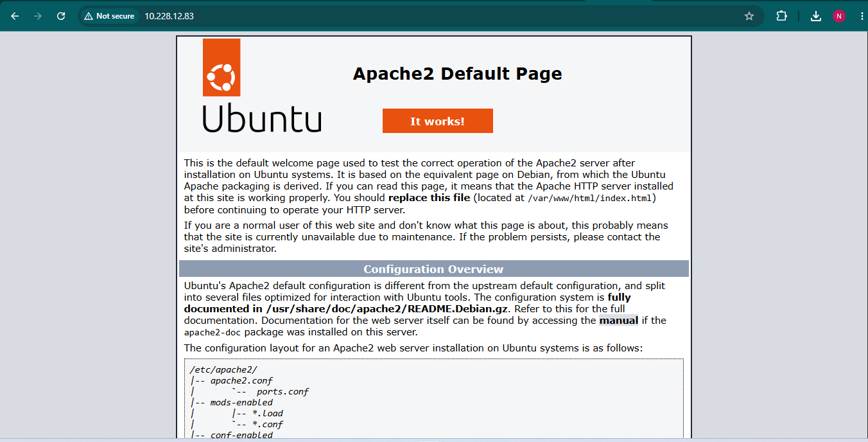Click the browser Back arrow
The height and width of the screenshot is (442, 868).
click(15, 16)
